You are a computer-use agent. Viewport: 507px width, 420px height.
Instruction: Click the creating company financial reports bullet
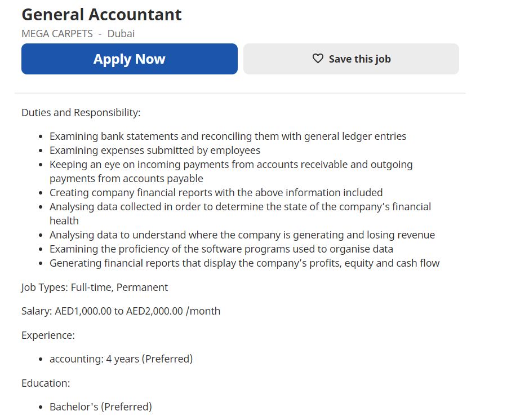point(216,192)
